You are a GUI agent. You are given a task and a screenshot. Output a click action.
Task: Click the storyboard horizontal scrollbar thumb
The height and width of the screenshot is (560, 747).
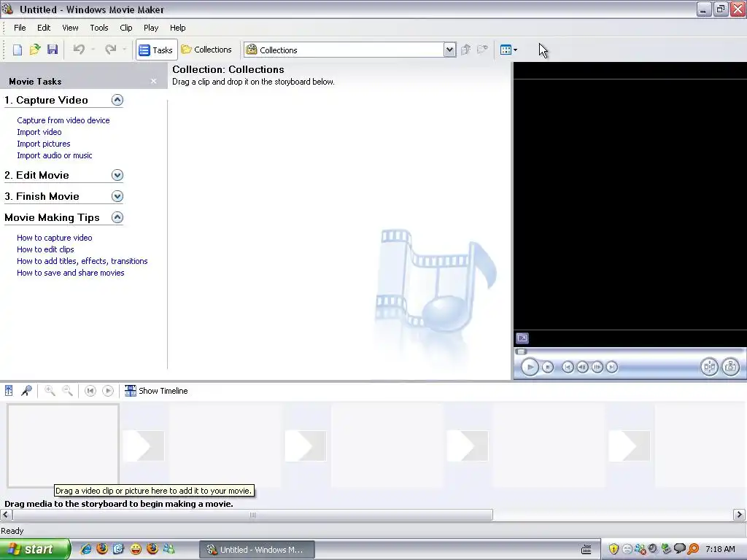[253, 515]
